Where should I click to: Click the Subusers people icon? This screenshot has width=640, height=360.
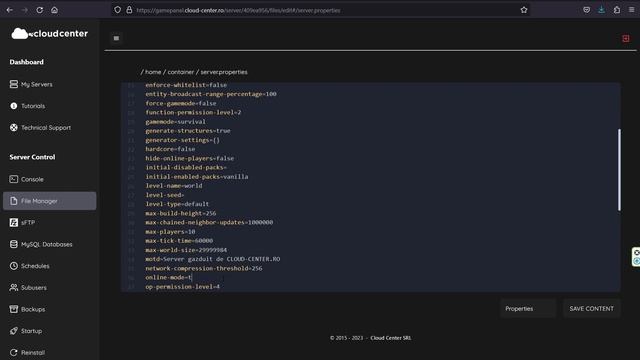click(13, 287)
